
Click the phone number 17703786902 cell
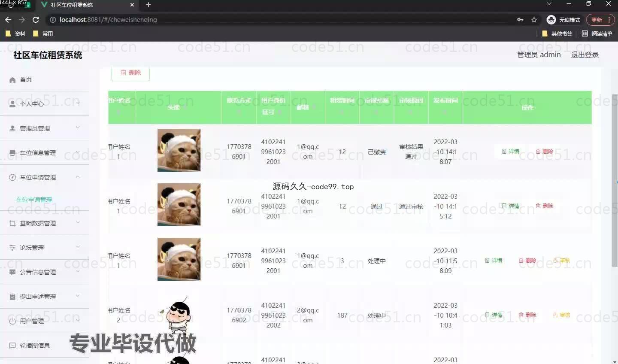(239, 315)
